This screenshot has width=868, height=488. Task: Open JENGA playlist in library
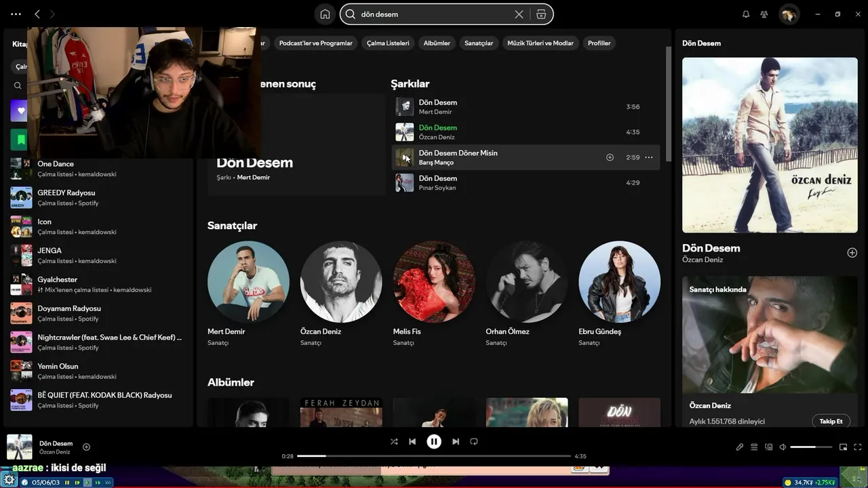[98, 255]
